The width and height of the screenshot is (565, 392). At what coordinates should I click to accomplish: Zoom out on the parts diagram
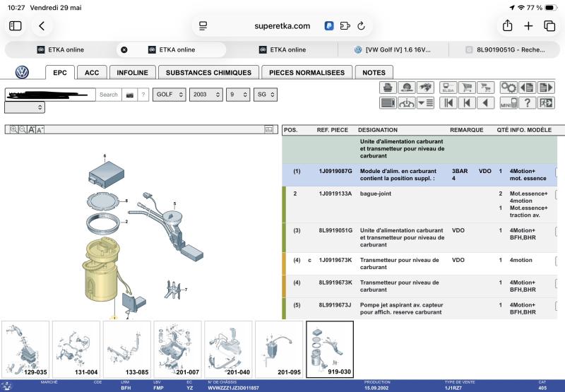pos(23,130)
